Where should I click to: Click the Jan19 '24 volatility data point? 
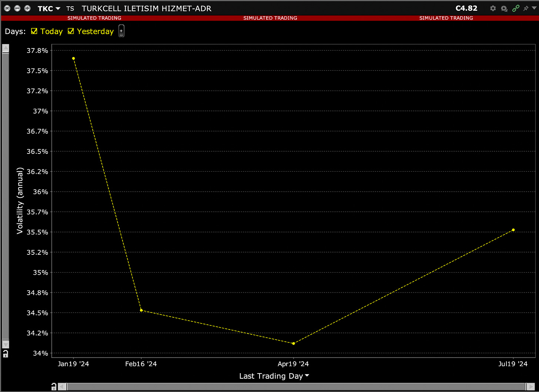click(x=73, y=58)
